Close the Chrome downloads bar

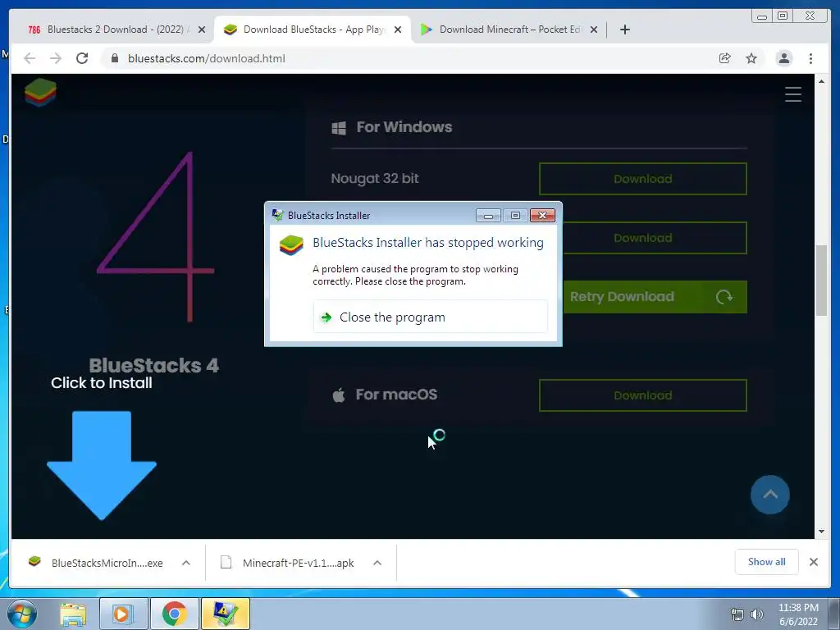coord(813,561)
